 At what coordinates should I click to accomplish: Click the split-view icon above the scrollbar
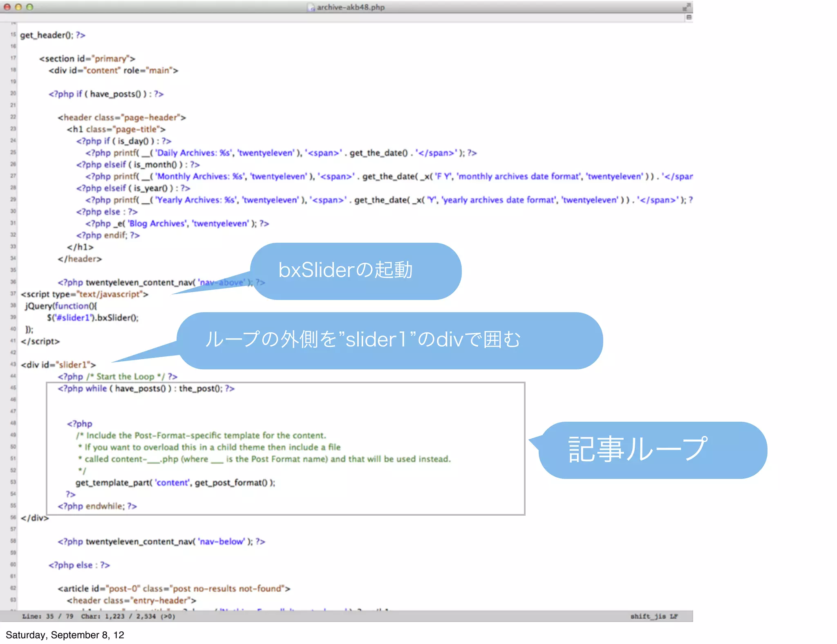click(689, 17)
